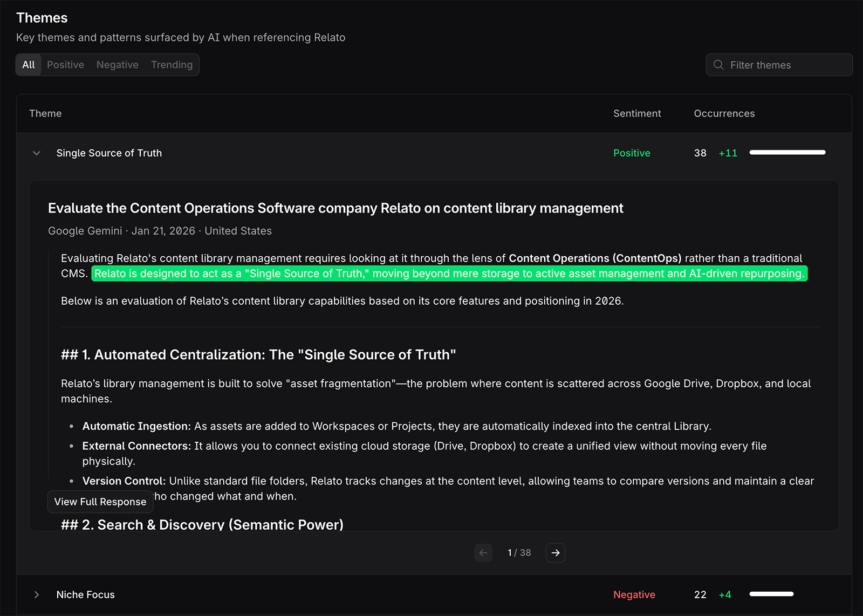The width and height of the screenshot is (863, 616).
Task: Click the Sentiment column header
Action: pos(637,113)
